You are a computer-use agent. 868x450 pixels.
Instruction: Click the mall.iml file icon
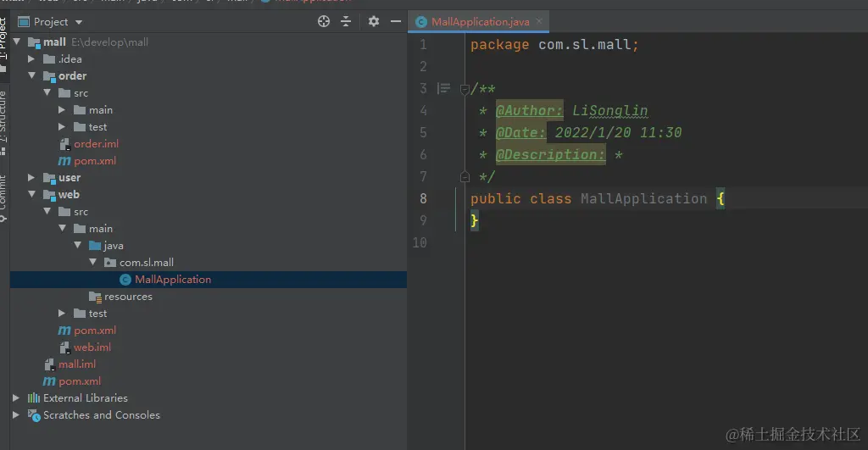(x=49, y=364)
